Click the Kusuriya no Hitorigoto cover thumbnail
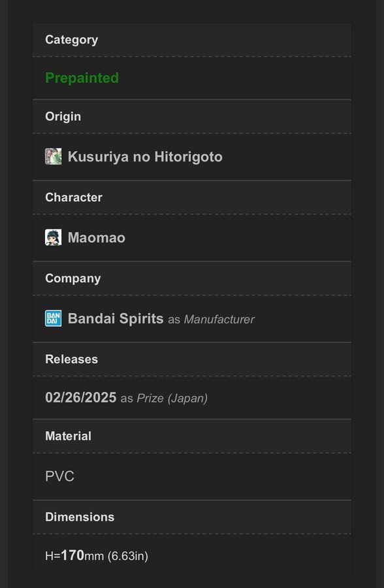Screen dimensions: 384x588 click(x=54, y=156)
